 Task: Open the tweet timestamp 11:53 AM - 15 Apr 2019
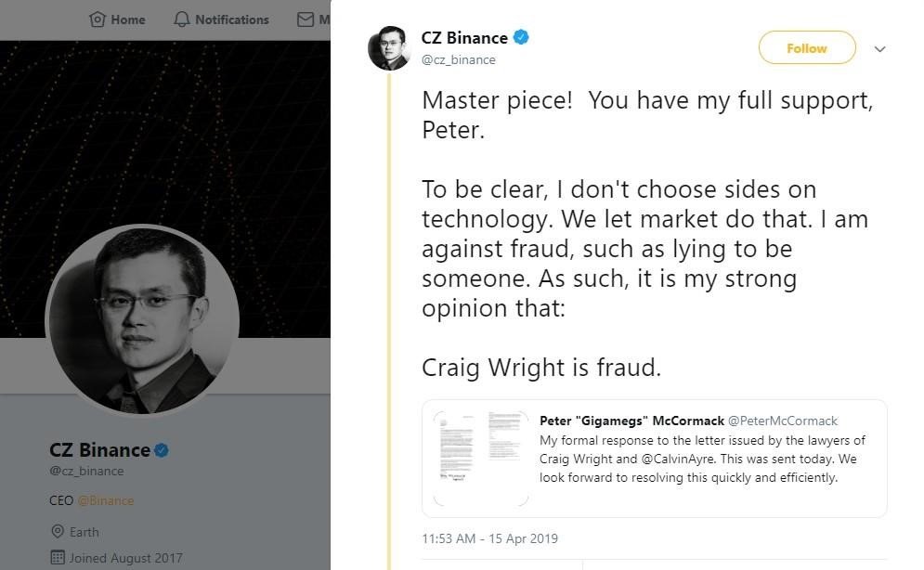tap(489, 538)
